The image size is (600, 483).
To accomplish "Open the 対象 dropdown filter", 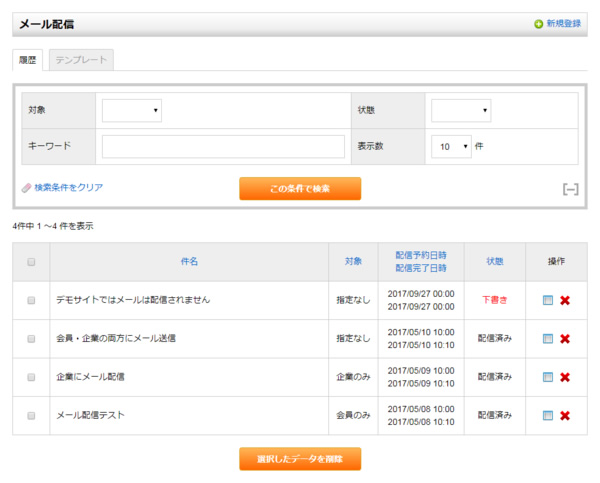I will point(132,111).
